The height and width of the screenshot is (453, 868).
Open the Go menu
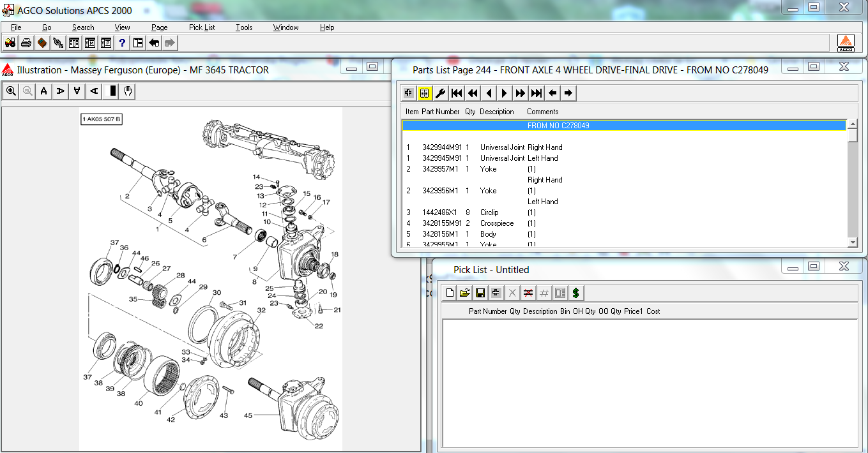tap(47, 27)
